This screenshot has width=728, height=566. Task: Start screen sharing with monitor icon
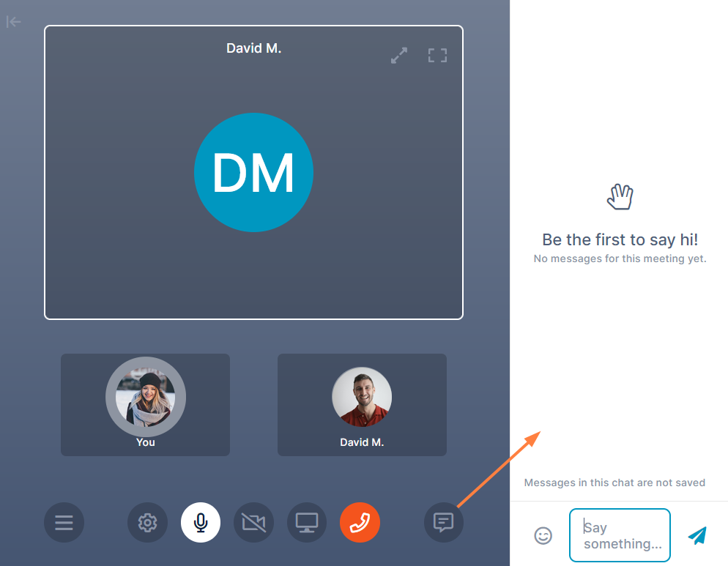click(307, 522)
